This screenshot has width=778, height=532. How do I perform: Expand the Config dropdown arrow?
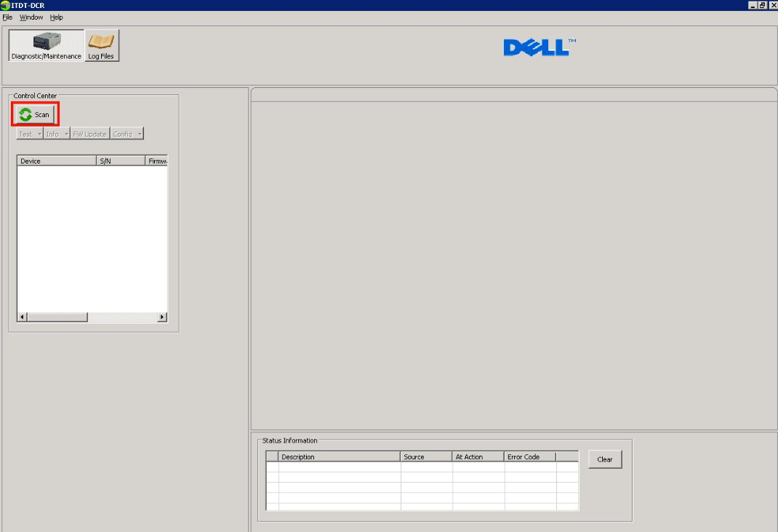tap(138, 134)
